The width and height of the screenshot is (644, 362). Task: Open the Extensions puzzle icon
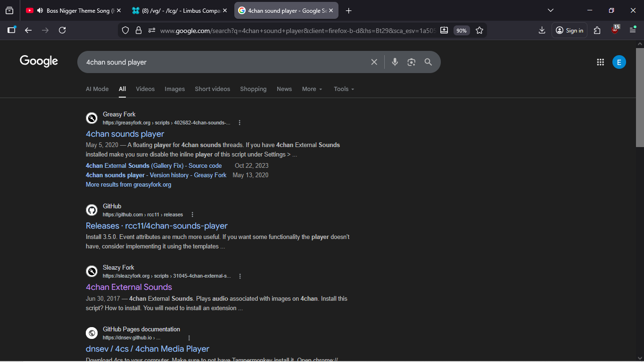(597, 30)
